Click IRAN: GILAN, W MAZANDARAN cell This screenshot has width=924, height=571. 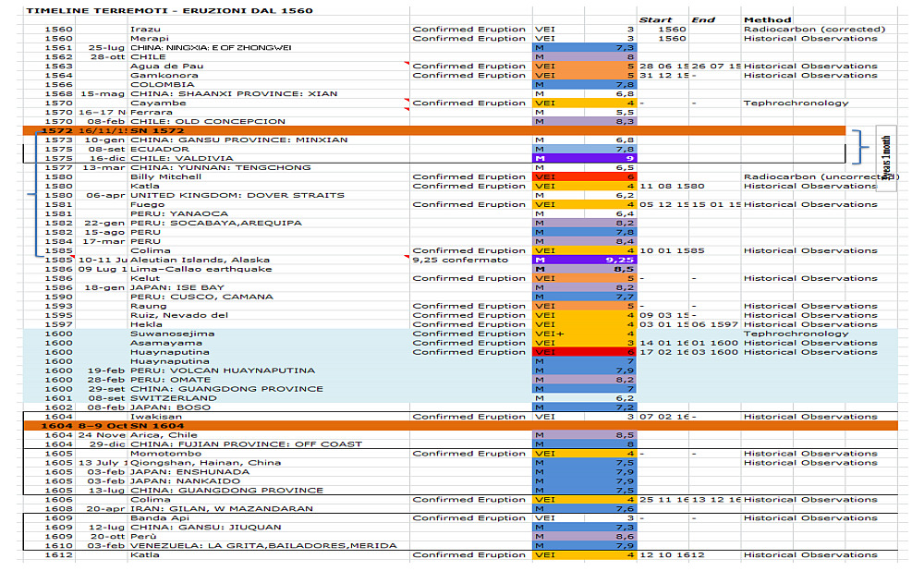pos(222,509)
